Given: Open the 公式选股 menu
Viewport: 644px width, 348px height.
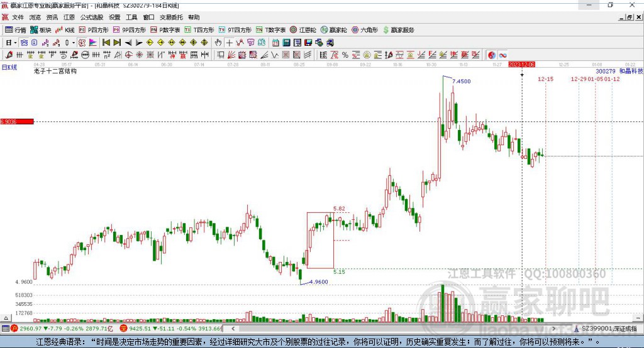Looking at the screenshot, I should pyautogui.click(x=92, y=17).
